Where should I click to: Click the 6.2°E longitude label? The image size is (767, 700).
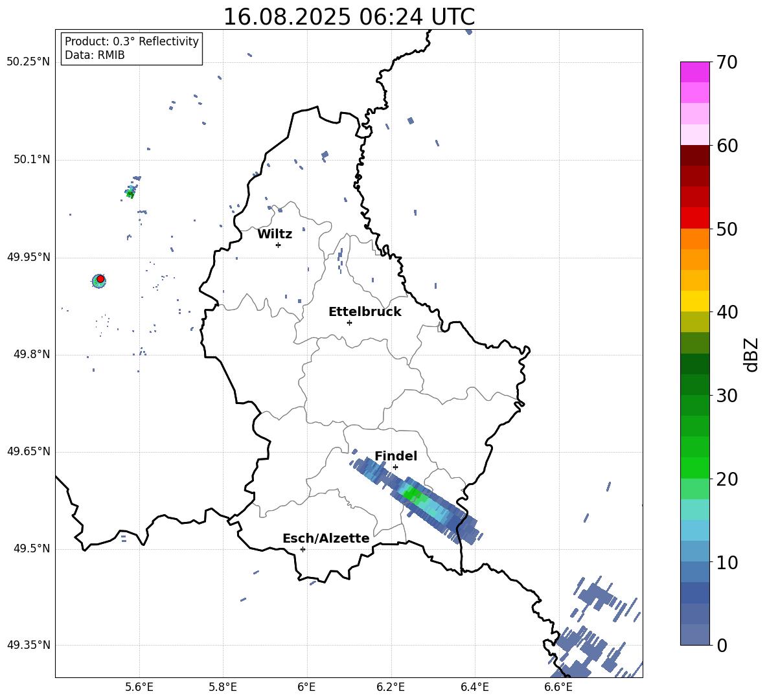[391, 687]
